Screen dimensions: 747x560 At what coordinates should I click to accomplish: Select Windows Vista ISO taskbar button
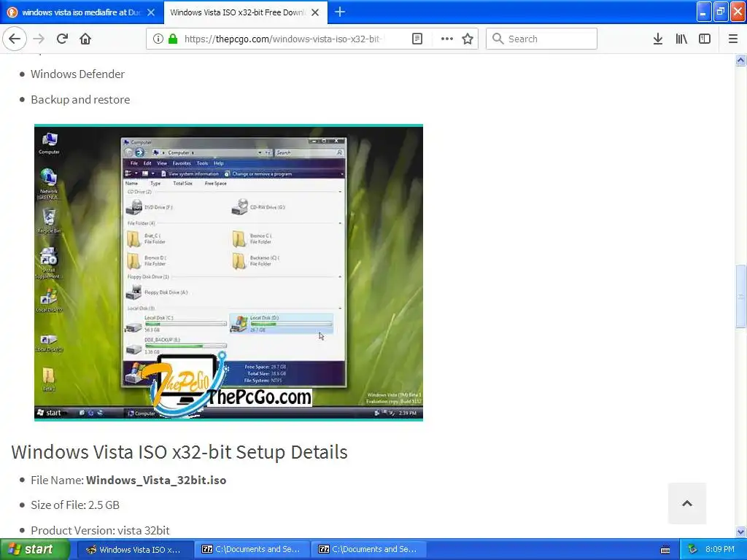tap(135, 550)
